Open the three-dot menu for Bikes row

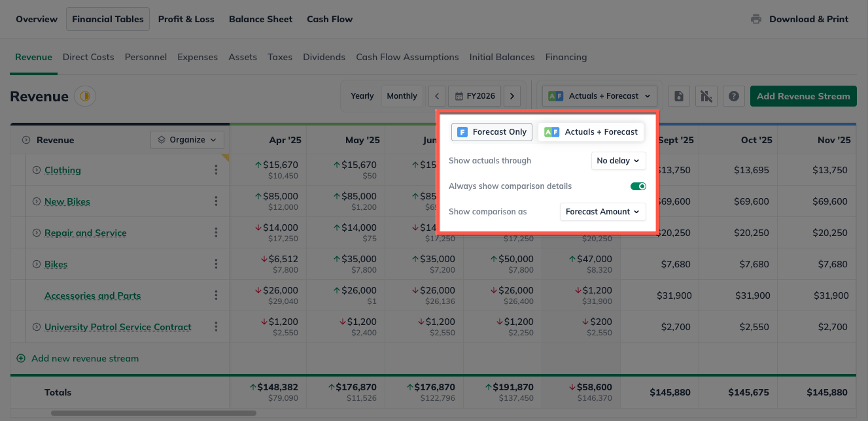[x=216, y=264]
